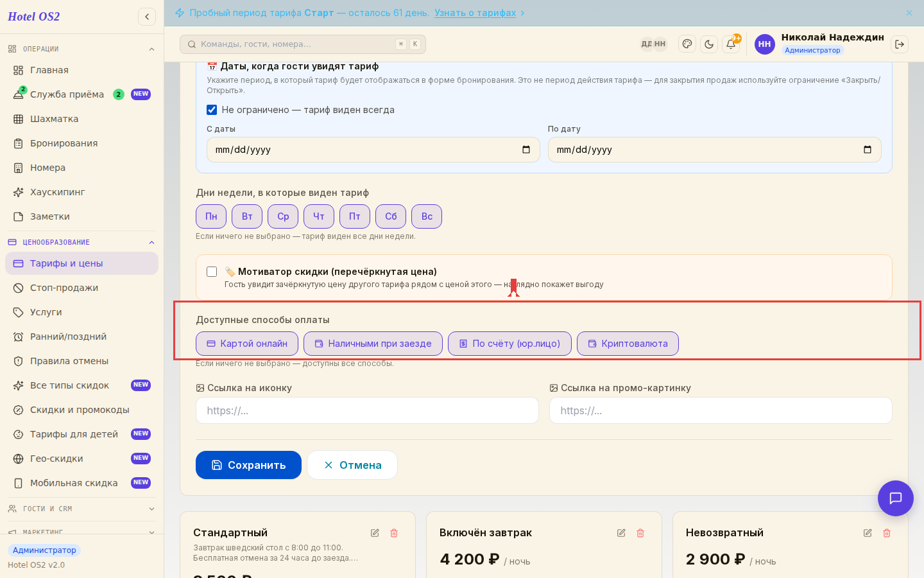Click the ДД НН avatars group
This screenshot has height=578, width=924.
654,44
